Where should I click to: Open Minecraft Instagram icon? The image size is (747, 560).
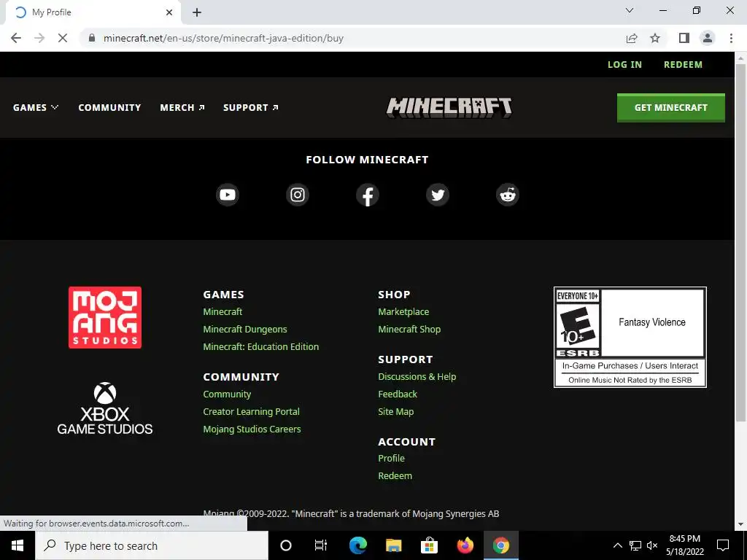298,195
